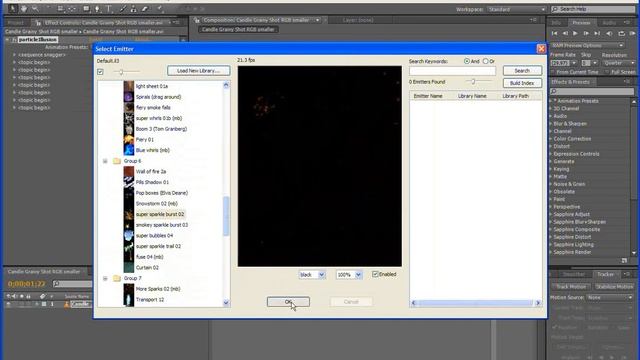Select the Or radio button

point(486,61)
